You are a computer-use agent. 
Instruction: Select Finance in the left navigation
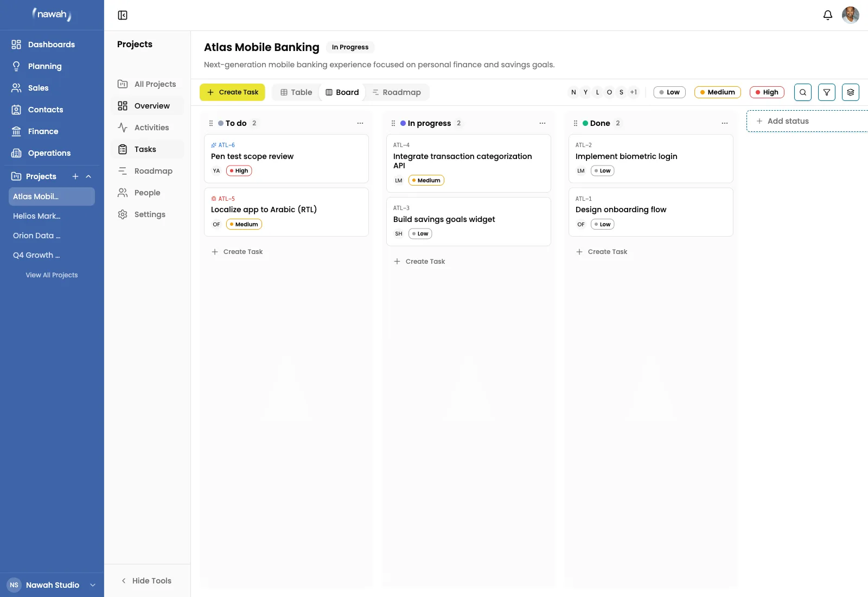click(43, 131)
